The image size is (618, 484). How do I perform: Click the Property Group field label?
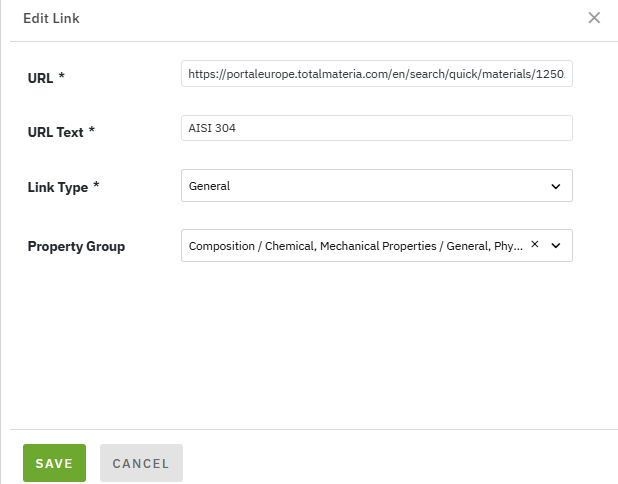[76, 246]
